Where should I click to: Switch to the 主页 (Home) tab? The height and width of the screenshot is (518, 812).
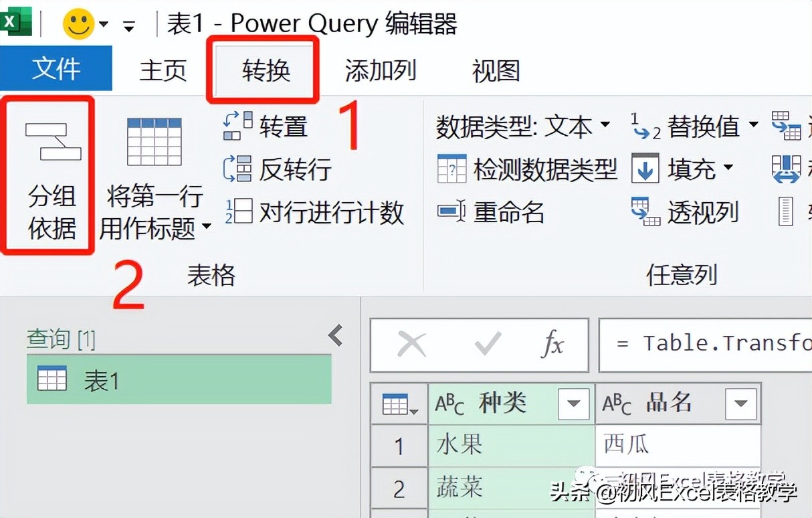click(x=163, y=70)
